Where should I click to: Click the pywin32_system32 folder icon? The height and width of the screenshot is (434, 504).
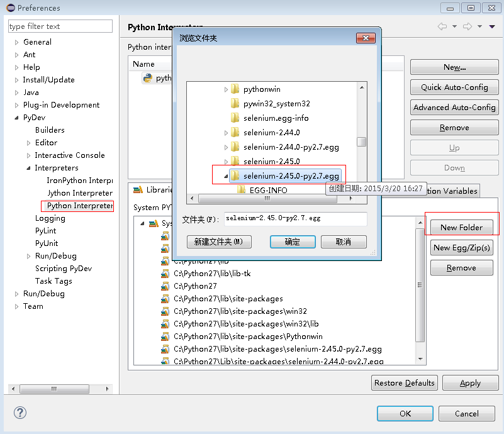[235, 103]
